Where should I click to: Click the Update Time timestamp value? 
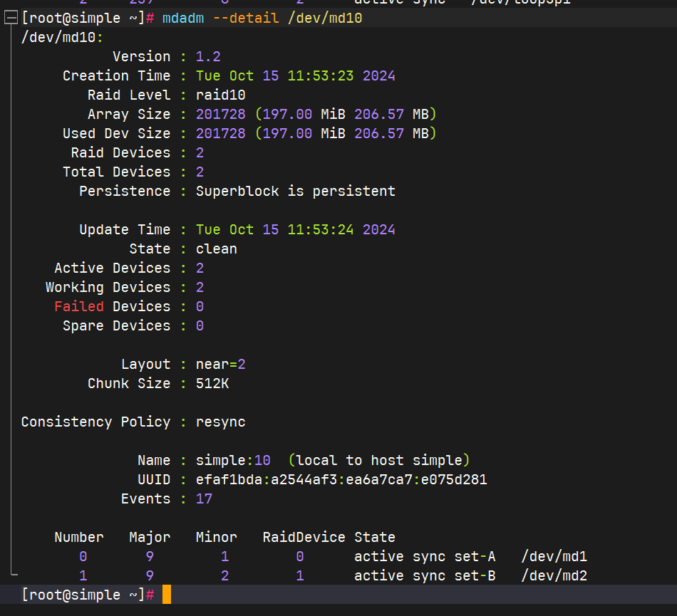pyautogui.click(x=296, y=229)
